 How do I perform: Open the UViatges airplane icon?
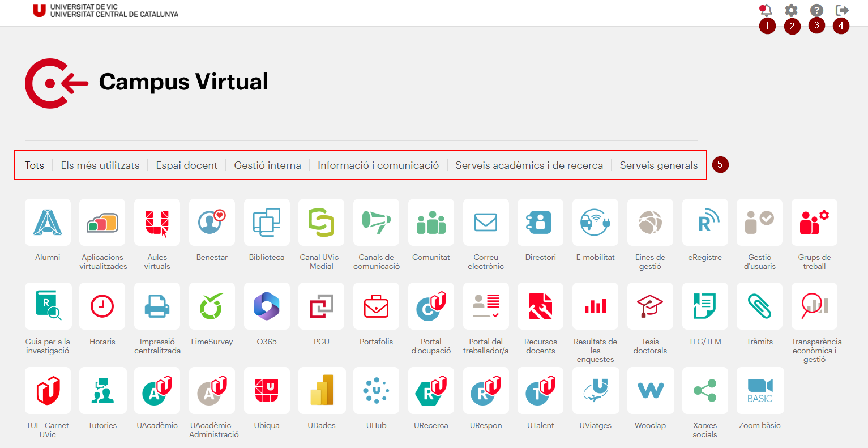pyautogui.click(x=596, y=390)
